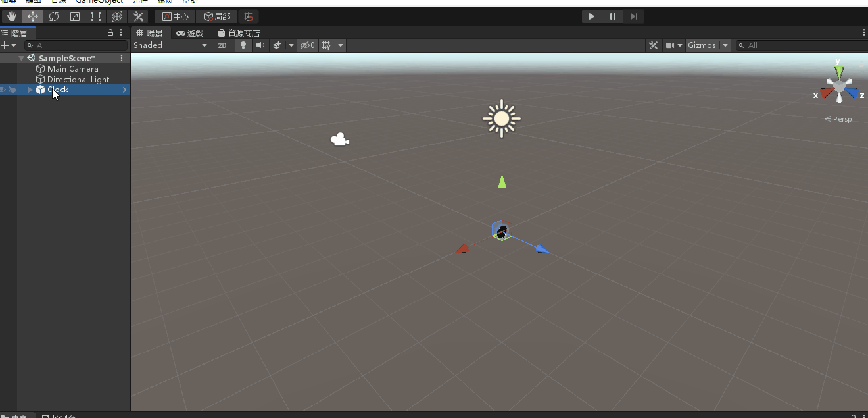Screen dimensions: 868x418
Task: Open the Gizmos dropdown arrow
Action: [x=725, y=45]
